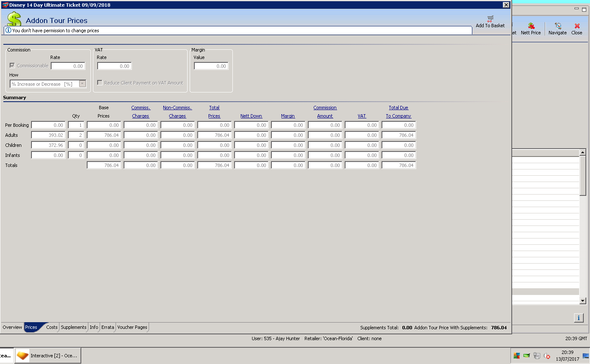The height and width of the screenshot is (364, 590).
Task: Click the network icon in system tray
Action: point(537,356)
